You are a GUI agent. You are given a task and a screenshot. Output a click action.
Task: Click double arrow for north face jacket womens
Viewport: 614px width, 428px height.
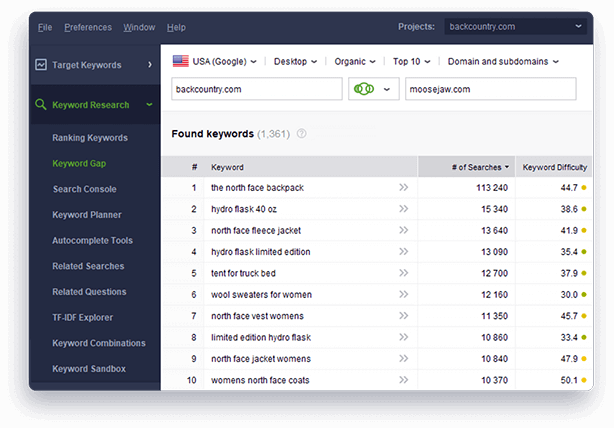coord(404,358)
